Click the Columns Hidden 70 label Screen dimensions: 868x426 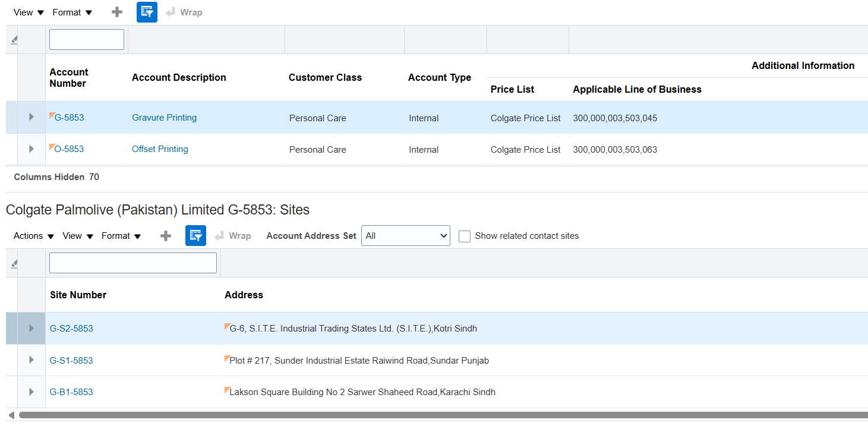point(56,177)
